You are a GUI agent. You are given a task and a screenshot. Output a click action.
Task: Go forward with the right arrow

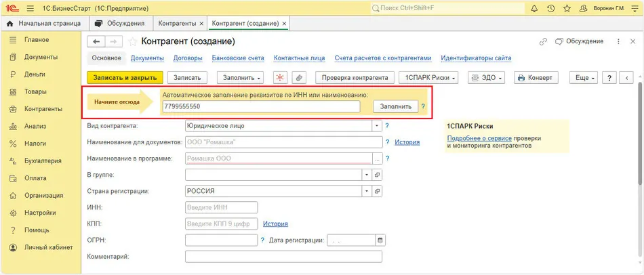[114, 41]
